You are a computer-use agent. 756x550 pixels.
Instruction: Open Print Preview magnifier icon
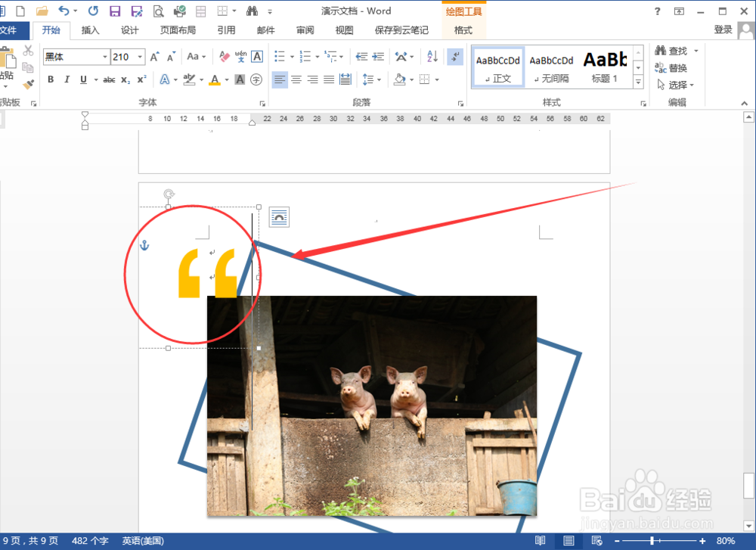point(158,11)
